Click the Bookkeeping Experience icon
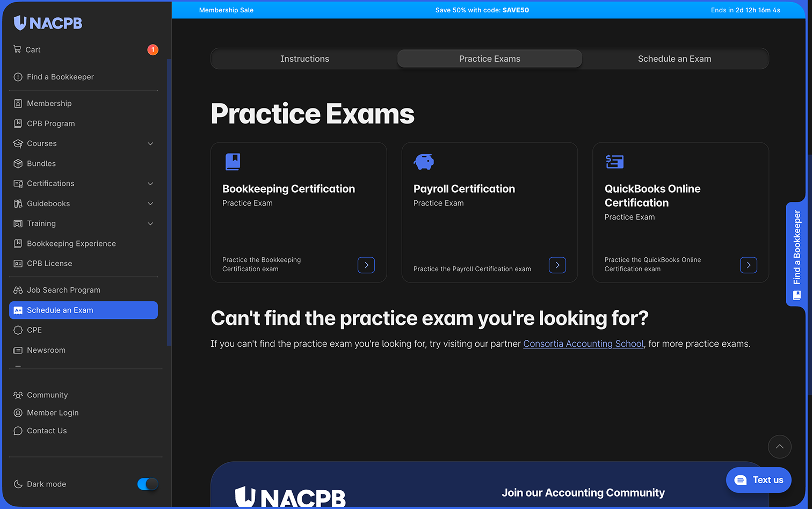 tap(18, 244)
